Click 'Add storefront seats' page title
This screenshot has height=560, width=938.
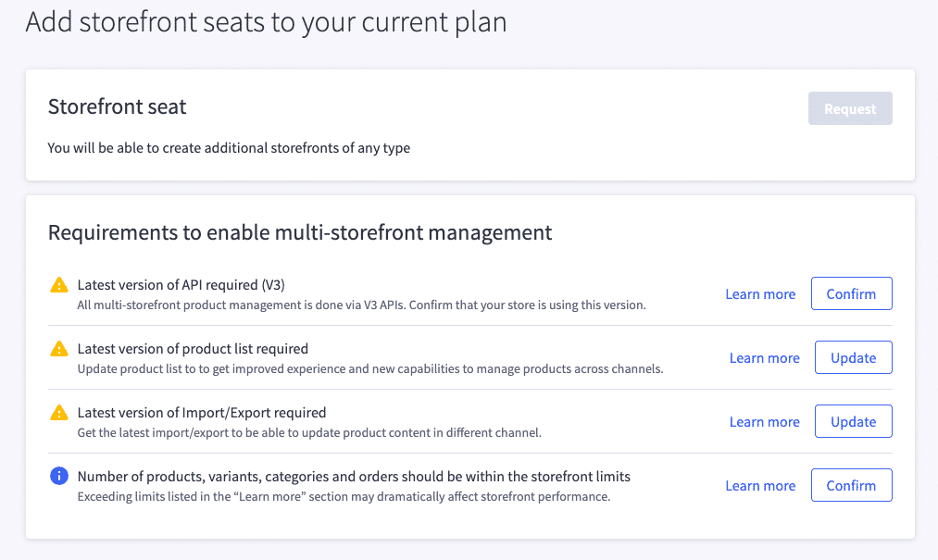click(266, 22)
